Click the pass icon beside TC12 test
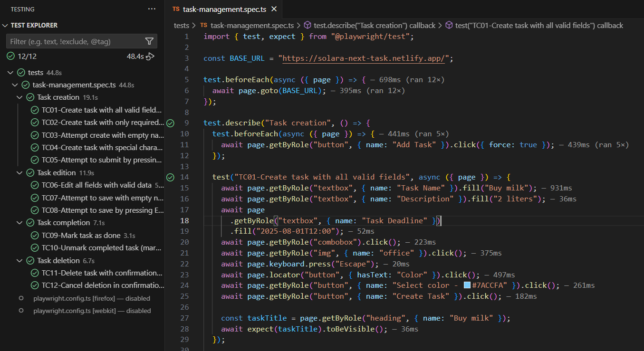The height and width of the screenshot is (351, 644). 35,285
